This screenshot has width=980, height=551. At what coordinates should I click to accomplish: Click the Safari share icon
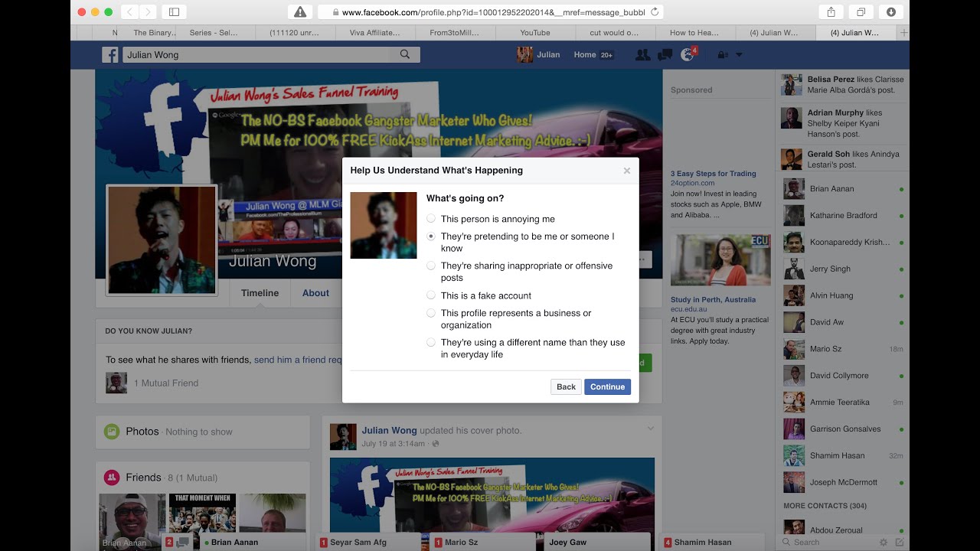[x=831, y=11]
